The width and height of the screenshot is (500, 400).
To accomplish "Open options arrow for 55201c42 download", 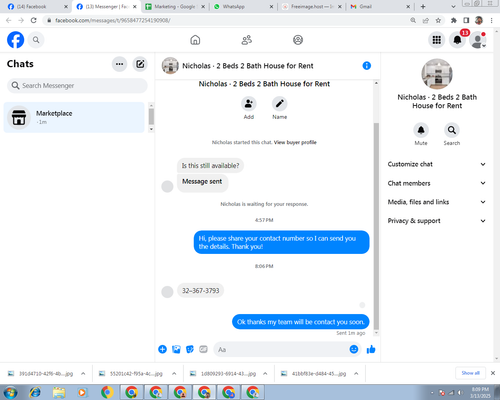I will pyautogui.click(x=174, y=374).
